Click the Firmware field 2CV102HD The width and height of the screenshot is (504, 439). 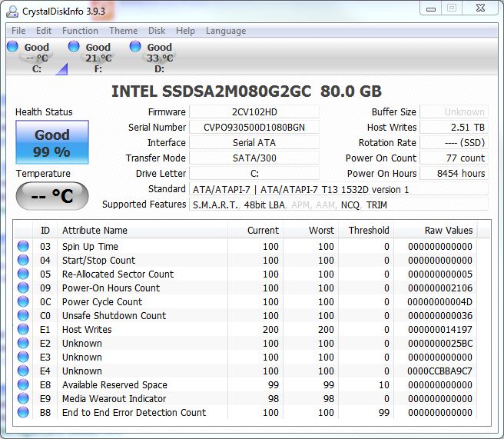[254, 112]
